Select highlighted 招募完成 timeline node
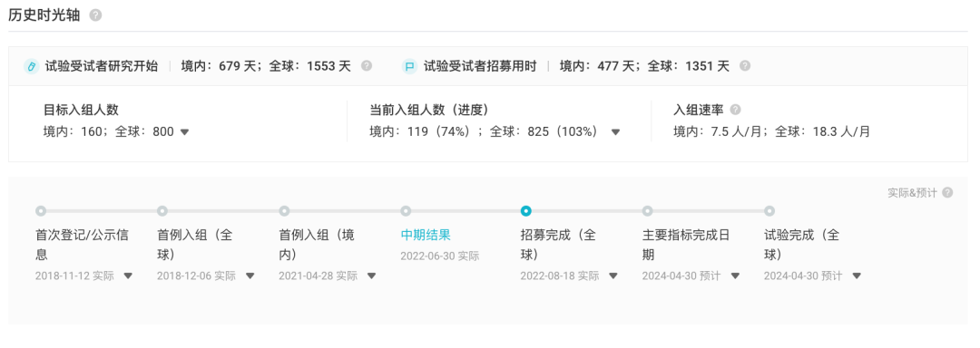The width and height of the screenshot is (980, 348). pos(526,211)
